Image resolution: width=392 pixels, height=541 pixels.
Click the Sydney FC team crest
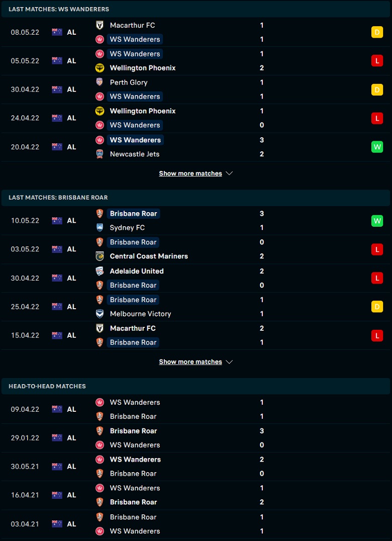pos(100,228)
